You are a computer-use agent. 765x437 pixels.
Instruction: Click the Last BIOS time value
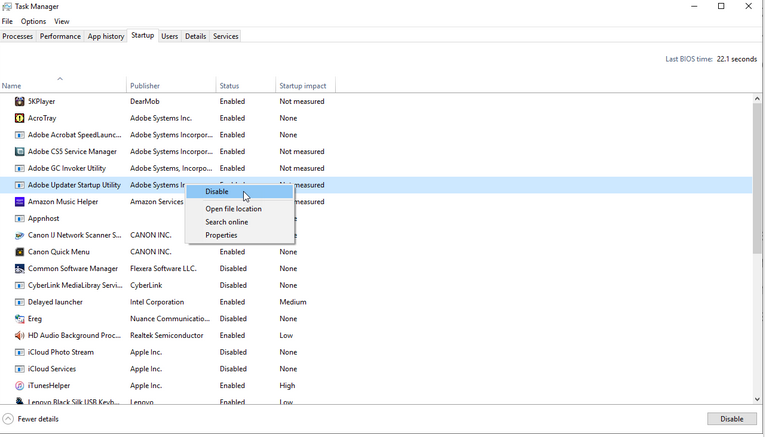point(737,59)
